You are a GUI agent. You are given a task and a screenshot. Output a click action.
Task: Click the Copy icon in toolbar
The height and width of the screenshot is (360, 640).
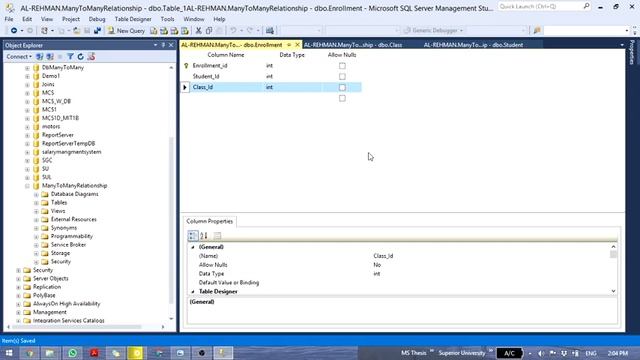click(209, 31)
